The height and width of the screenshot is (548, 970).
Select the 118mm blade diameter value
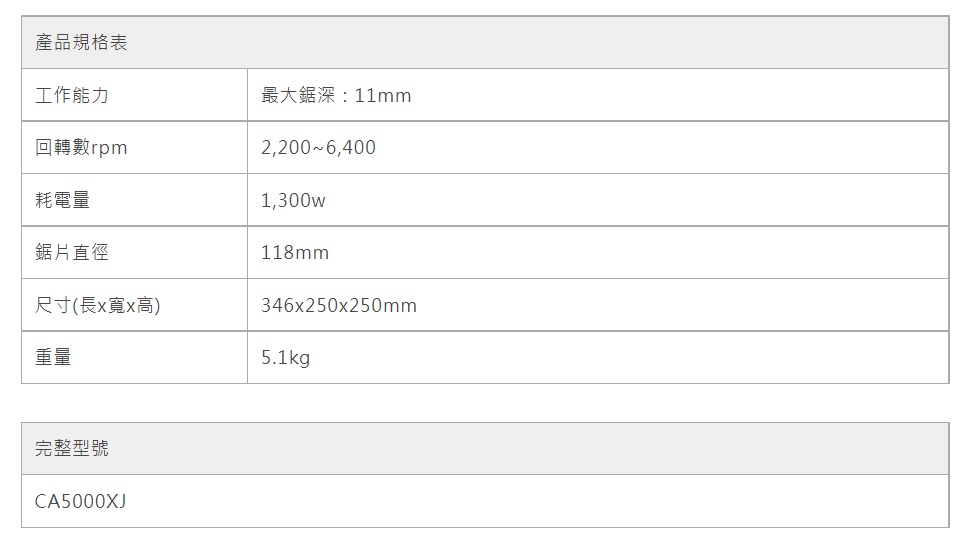(x=295, y=253)
